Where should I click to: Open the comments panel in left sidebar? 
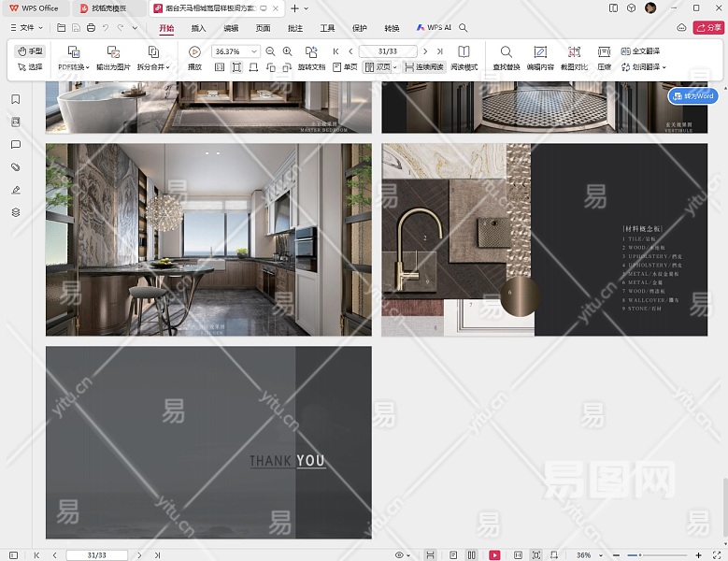pos(16,145)
